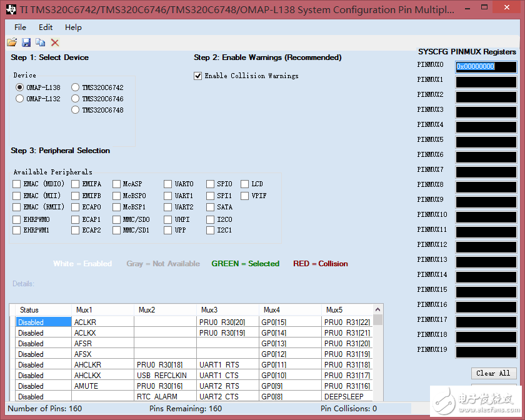
Task: Toggle Enable Collision Warnings checkbox
Action: pos(198,76)
